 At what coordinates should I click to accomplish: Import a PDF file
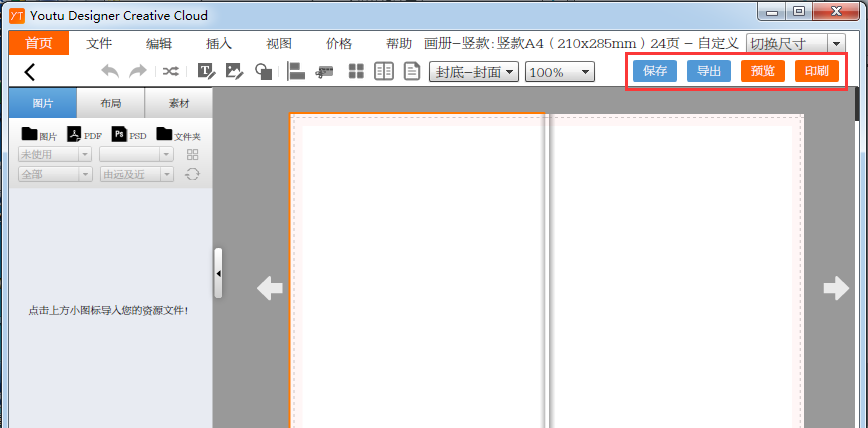point(84,134)
